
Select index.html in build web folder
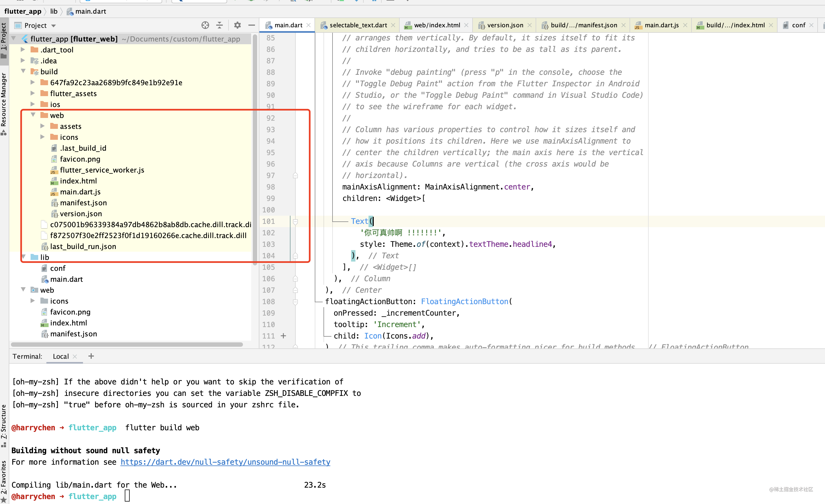coord(78,181)
